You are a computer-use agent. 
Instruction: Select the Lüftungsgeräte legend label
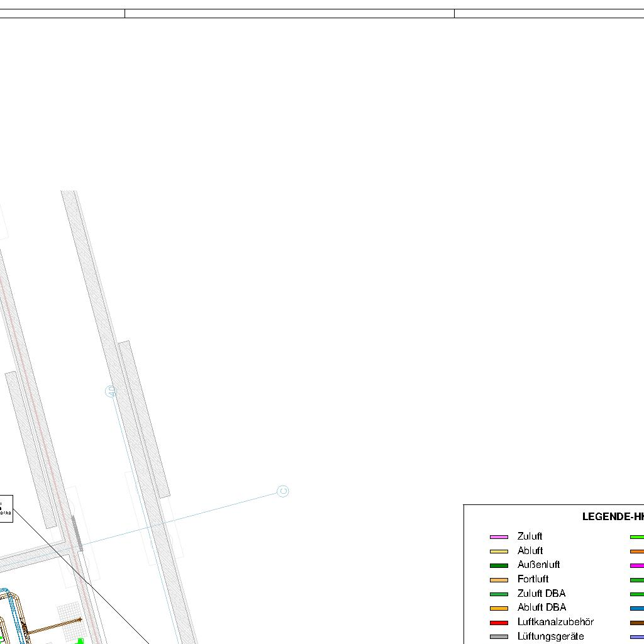[550, 636]
